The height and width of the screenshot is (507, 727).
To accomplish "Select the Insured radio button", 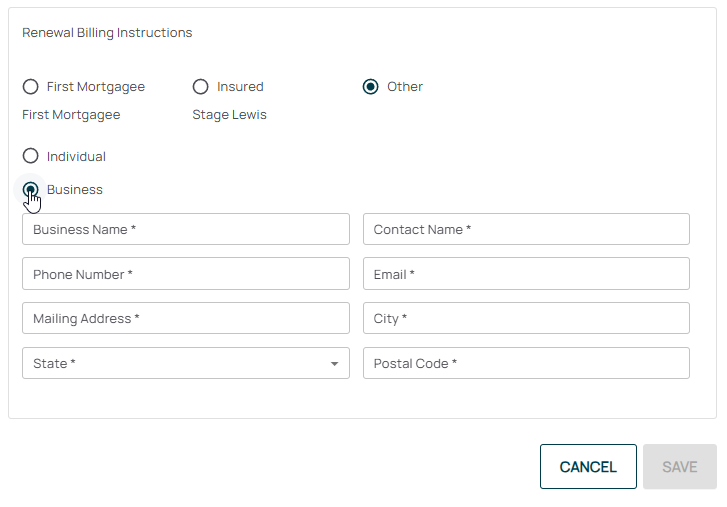I will pos(200,87).
